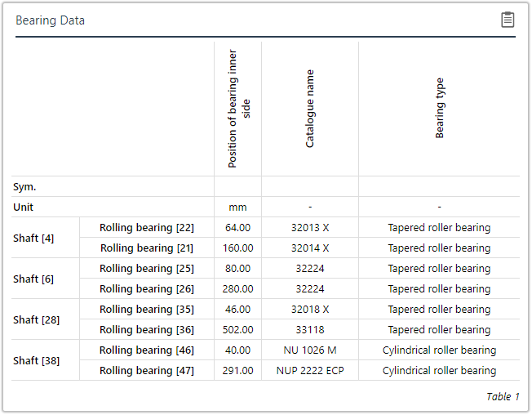Image resolution: width=532 pixels, height=415 pixels.
Task: Select the Shaft [4] row group
Action: [33, 239]
